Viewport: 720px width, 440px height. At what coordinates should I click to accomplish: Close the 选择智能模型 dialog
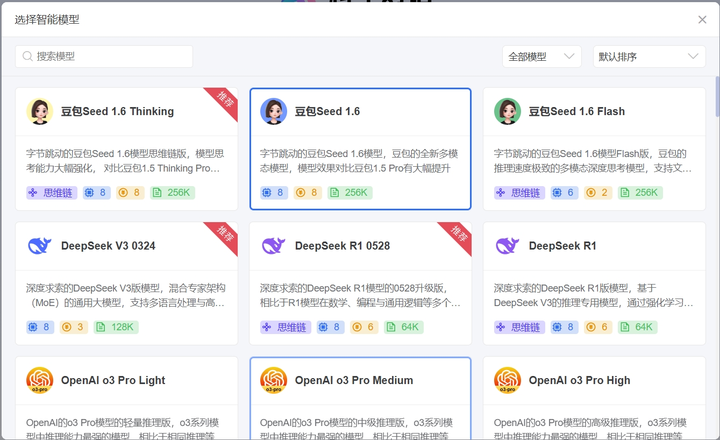pos(702,20)
